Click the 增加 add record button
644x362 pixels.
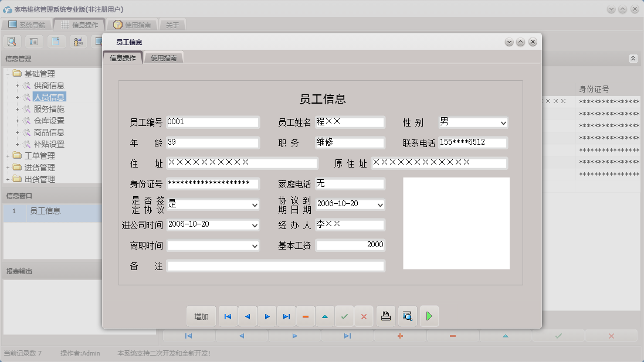[x=201, y=316]
